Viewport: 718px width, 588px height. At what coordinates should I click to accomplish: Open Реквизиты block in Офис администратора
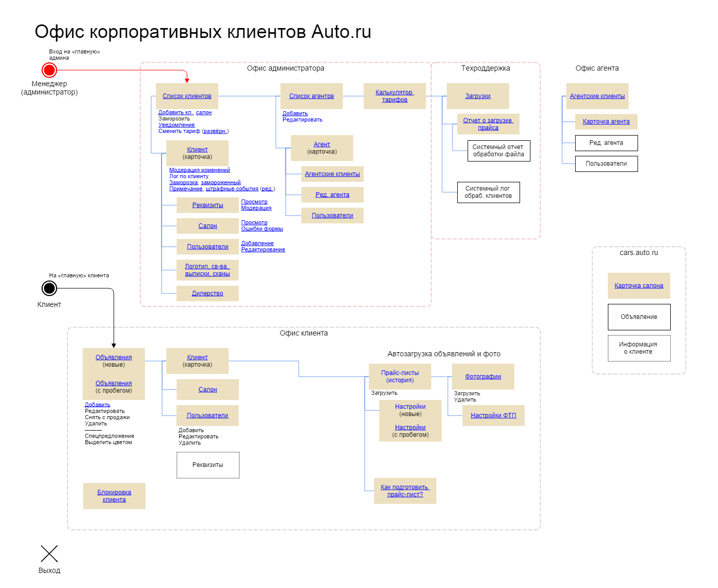[208, 205]
